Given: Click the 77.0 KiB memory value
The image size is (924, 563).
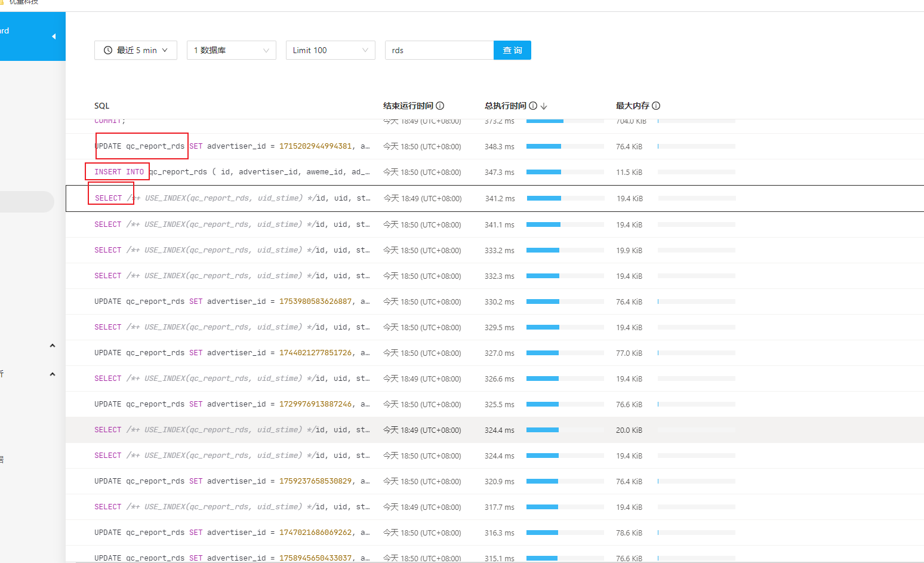Looking at the screenshot, I should (x=629, y=353).
